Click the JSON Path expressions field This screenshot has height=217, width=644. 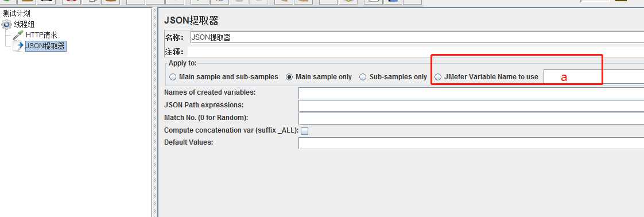471,106
